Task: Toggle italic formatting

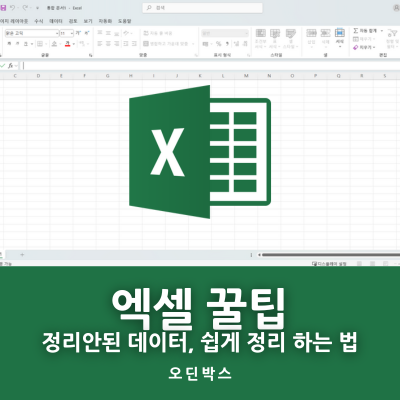Action: pyautogui.click(x=17, y=44)
